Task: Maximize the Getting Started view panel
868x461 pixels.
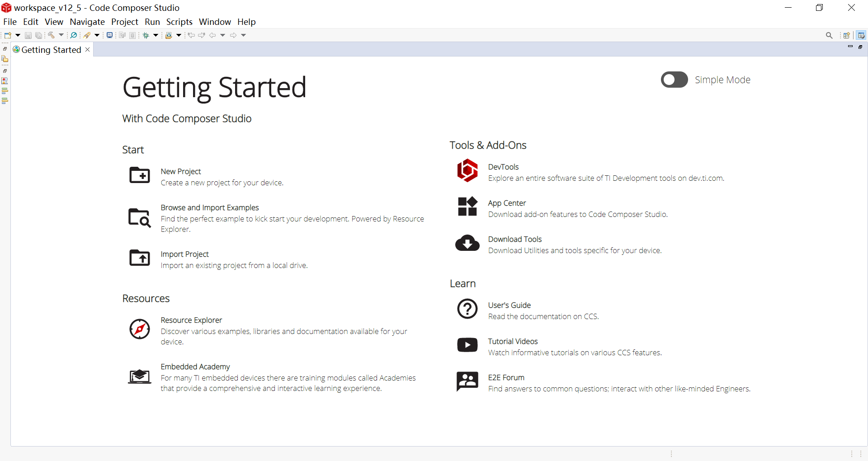Action: tap(860, 47)
